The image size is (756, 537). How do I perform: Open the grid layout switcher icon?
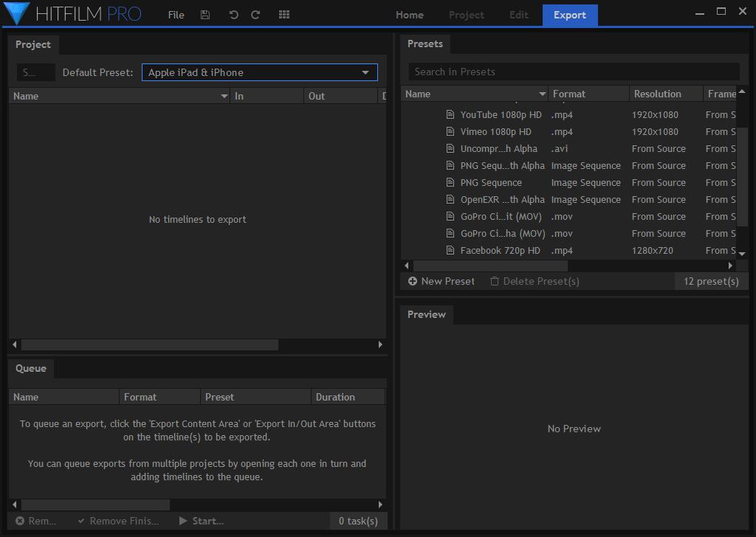pos(284,15)
